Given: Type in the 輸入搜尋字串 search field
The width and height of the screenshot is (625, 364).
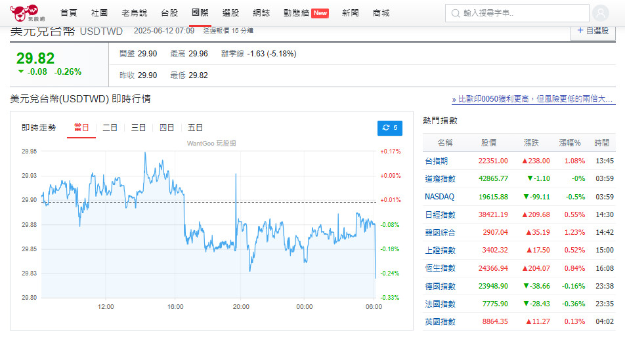Looking at the screenshot, I should [x=522, y=13].
